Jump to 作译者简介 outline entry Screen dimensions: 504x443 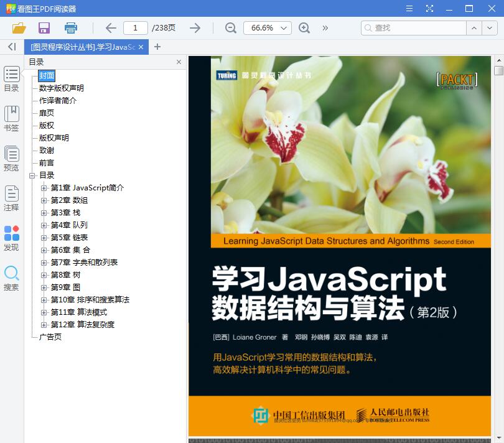58,101
